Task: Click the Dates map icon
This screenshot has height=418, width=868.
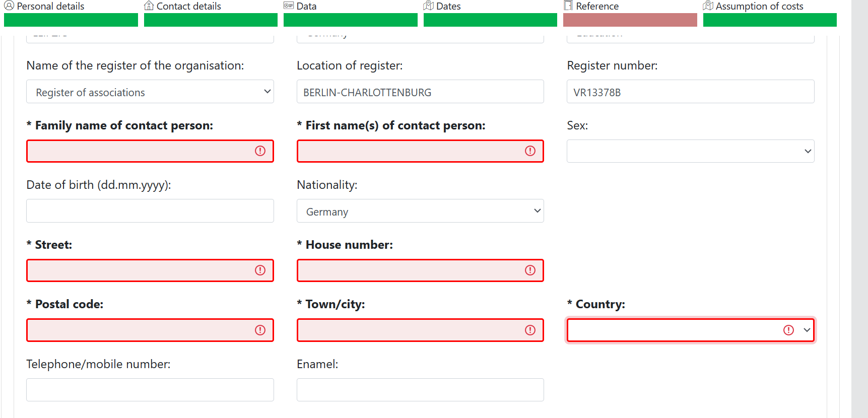Action: coord(428,6)
